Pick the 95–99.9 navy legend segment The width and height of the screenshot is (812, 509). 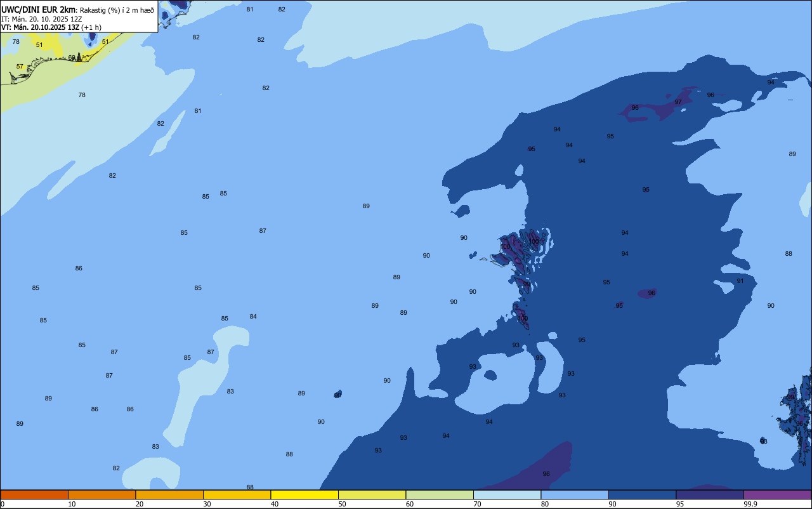[710, 494]
